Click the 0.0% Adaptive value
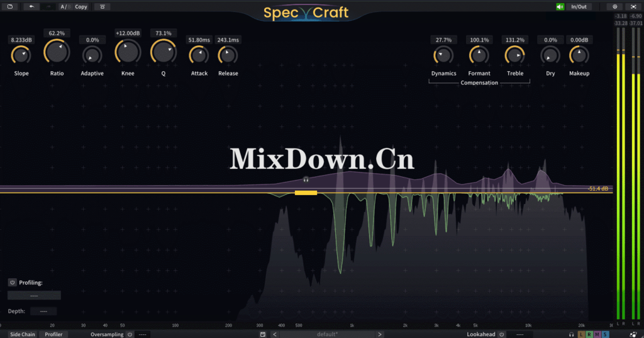 click(x=92, y=40)
